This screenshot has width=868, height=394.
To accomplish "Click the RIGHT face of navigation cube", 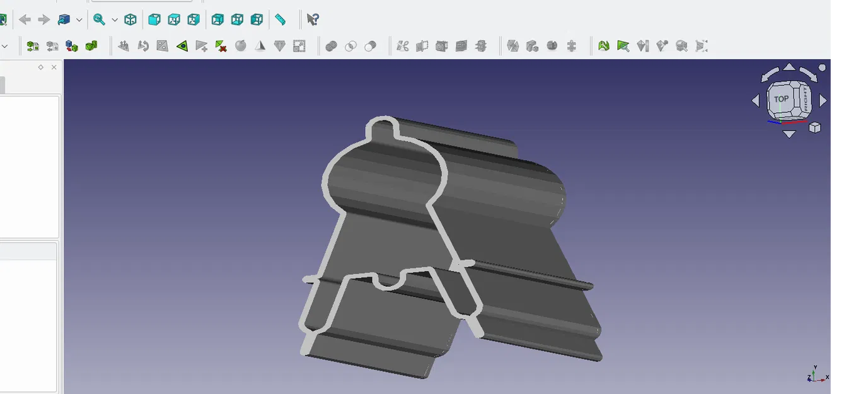I will (x=805, y=100).
